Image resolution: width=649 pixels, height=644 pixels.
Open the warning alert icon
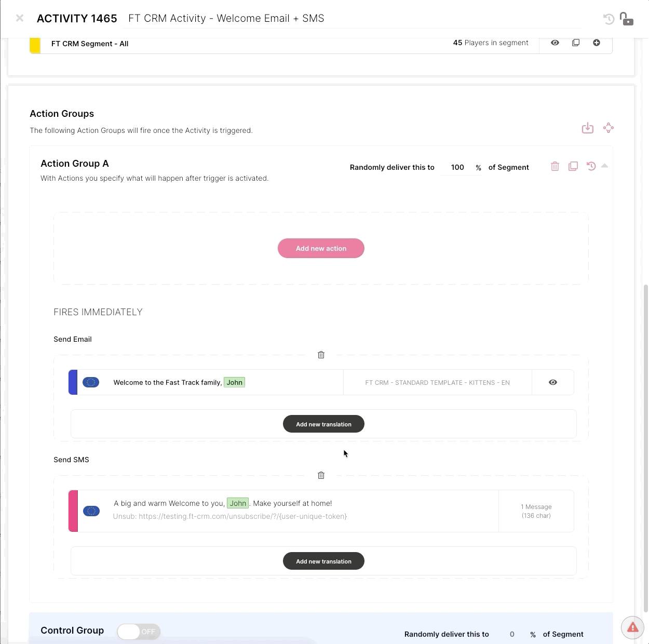(x=632, y=627)
